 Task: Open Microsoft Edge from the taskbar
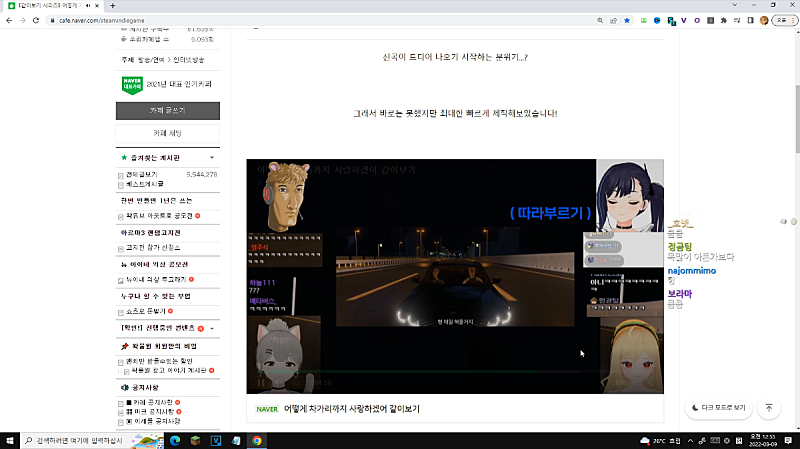[173, 440]
